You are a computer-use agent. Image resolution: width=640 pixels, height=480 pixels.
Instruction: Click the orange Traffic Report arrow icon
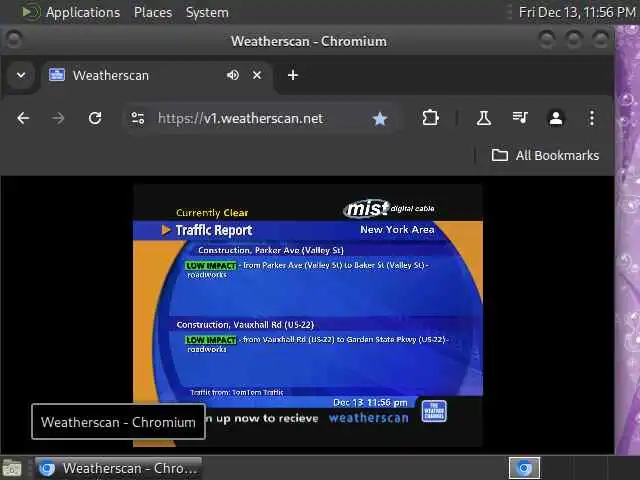pyautogui.click(x=166, y=230)
